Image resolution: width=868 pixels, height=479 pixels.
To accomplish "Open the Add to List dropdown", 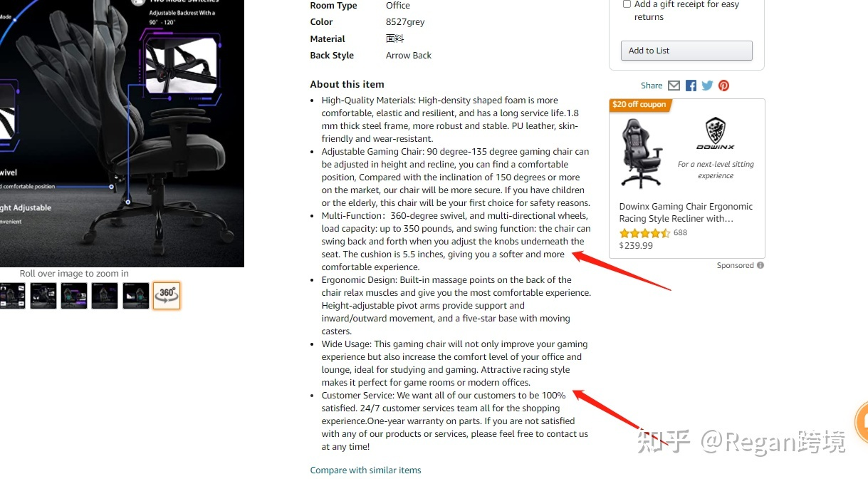I will point(686,51).
